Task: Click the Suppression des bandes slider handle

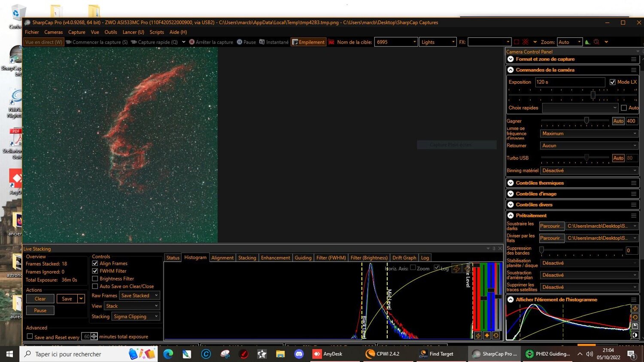Action: [542, 249]
